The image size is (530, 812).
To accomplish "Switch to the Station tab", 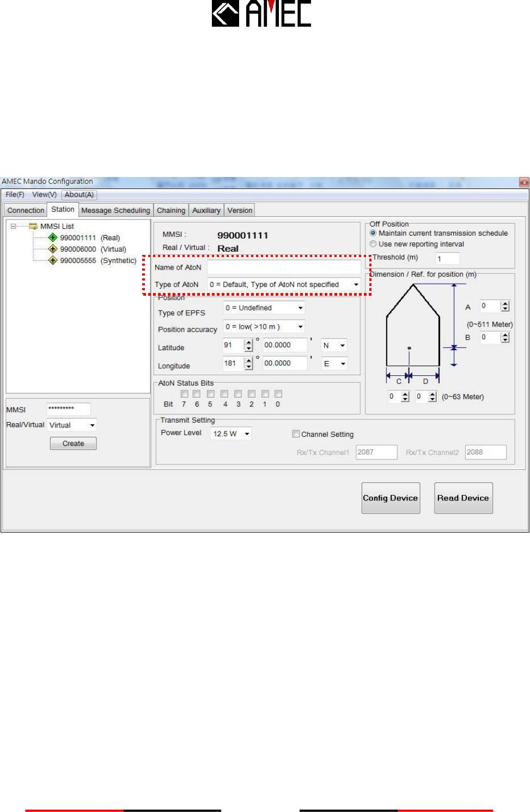I will point(63,209).
